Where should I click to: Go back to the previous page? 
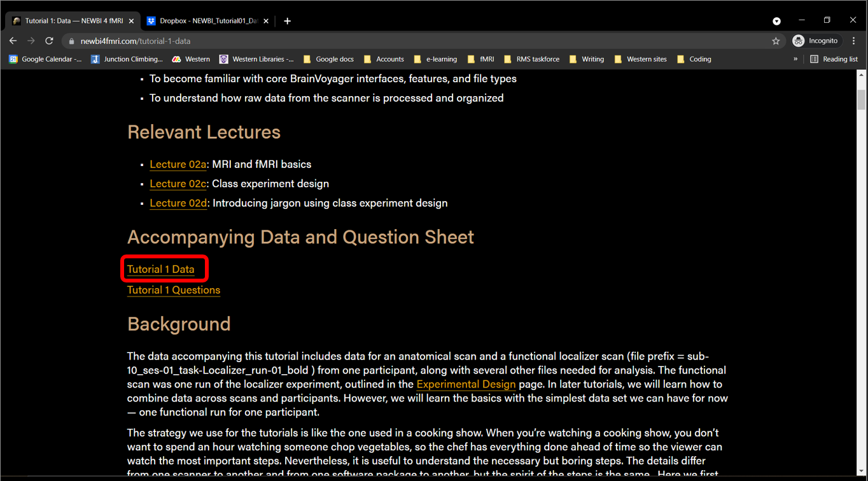[13, 41]
